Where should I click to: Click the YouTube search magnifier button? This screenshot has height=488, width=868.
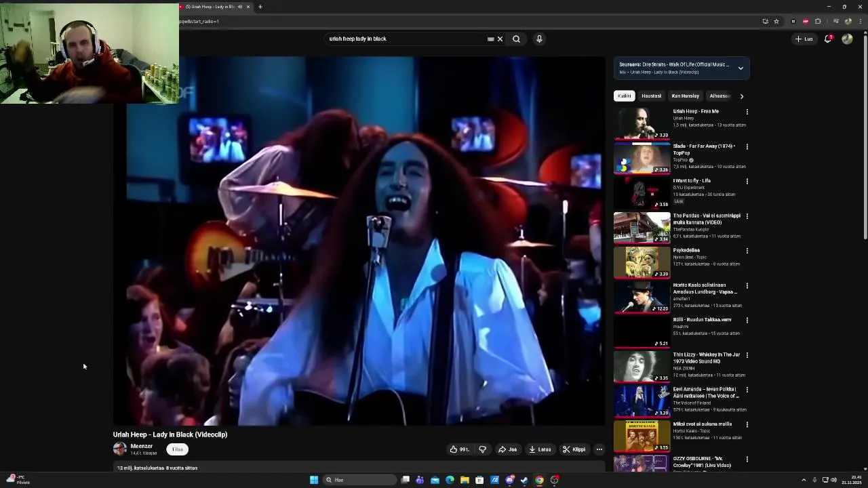516,39
